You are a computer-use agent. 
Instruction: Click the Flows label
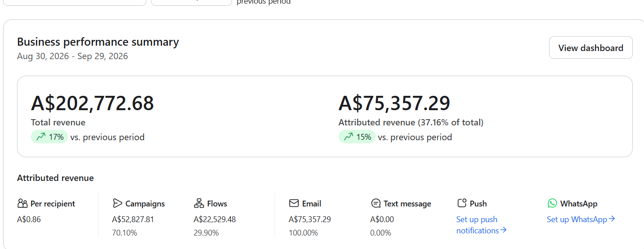click(217, 204)
